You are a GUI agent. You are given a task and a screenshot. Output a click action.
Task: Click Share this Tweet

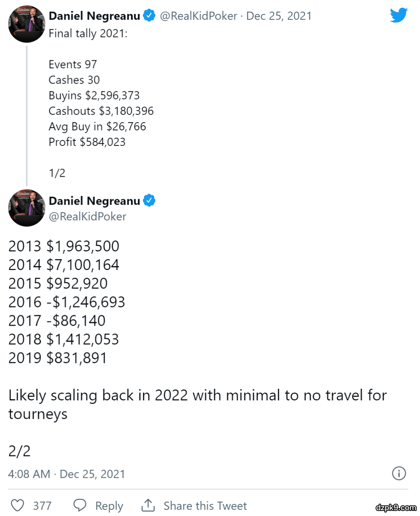(205, 505)
